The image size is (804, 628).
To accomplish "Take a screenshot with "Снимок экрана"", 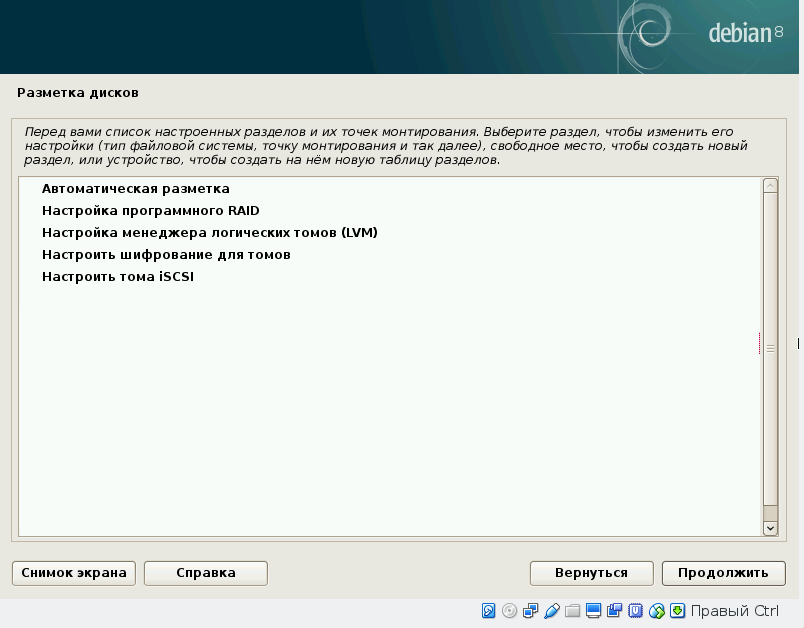I will pyautogui.click(x=74, y=573).
